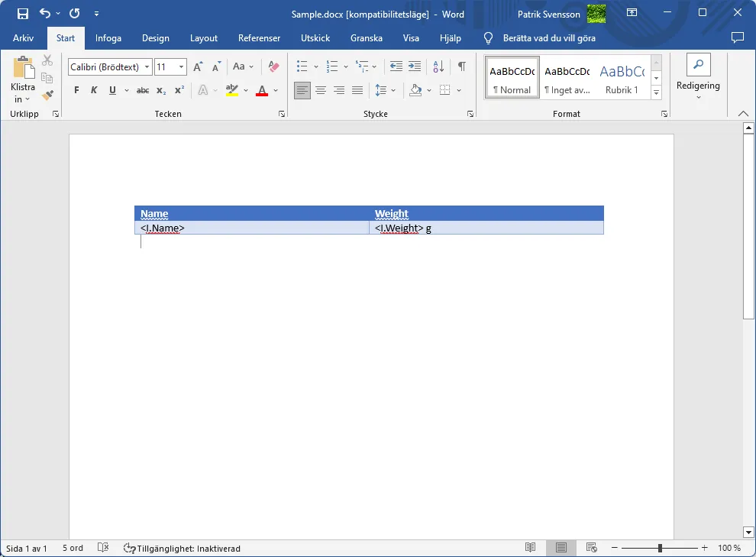
Task: Apply the red font color
Action: pos(262,90)
